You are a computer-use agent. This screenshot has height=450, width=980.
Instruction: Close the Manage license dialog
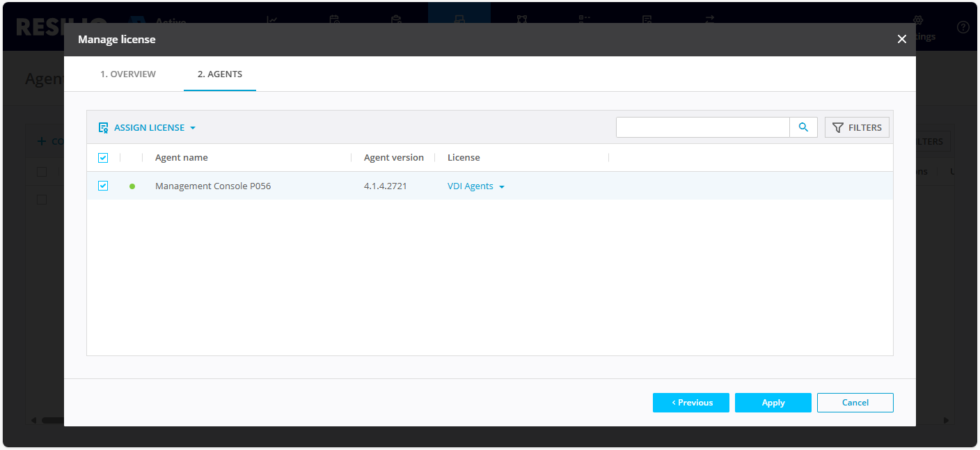click(901, 40)
